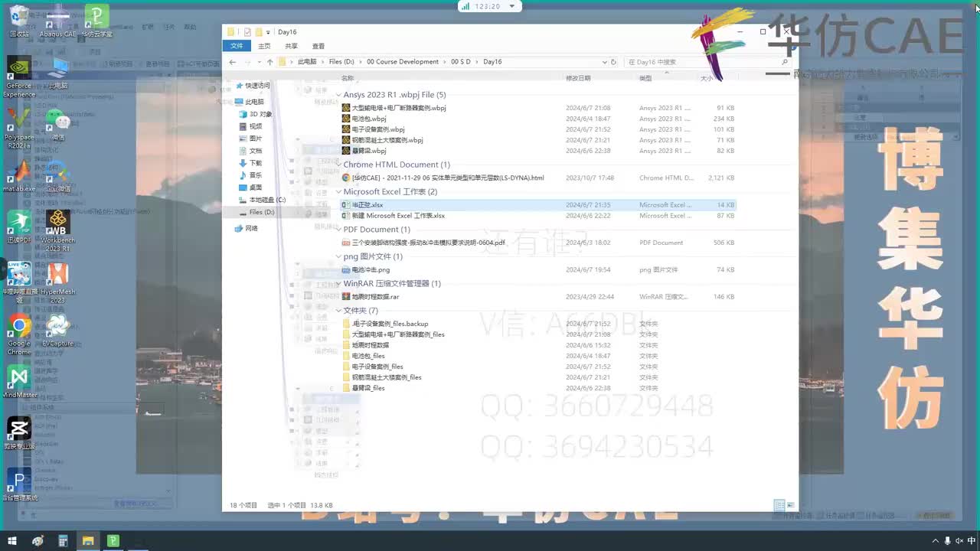
Task: Select the 悬臂梁.wbpj file icon
Action: point(346,151)
